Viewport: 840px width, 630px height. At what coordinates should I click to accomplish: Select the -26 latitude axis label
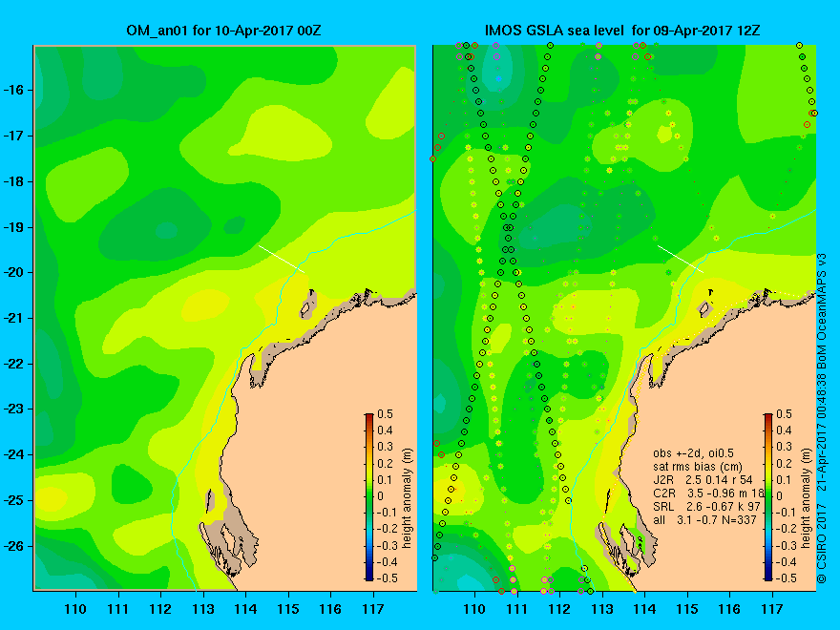15,546
